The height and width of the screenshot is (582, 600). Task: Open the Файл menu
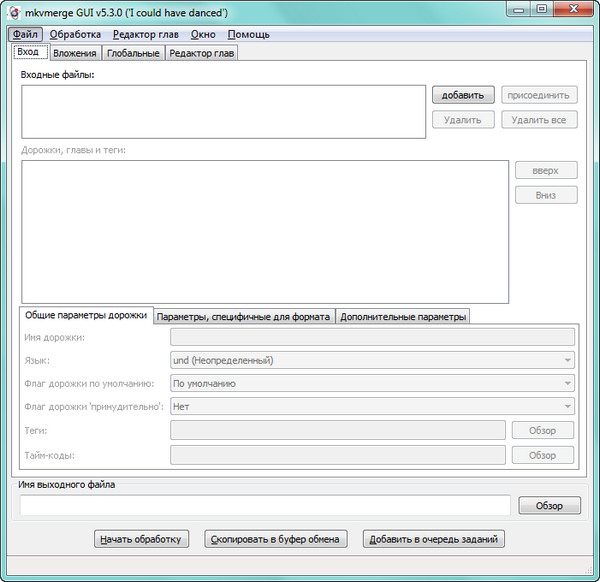[25, 34]
